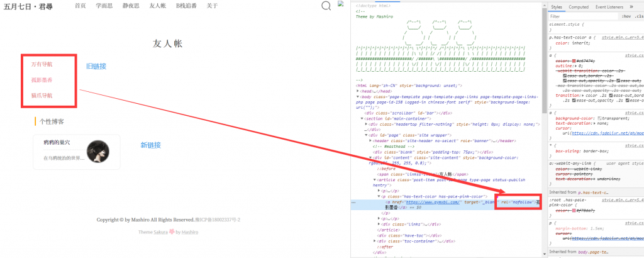Open the 猫爪导航 link
The image size is (644, 258).
tap(42, 95)
